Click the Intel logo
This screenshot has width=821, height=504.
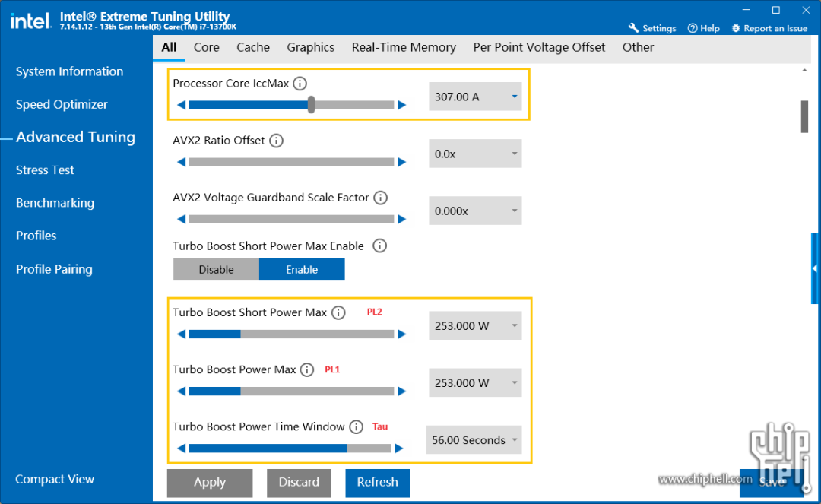click(30, 21)
